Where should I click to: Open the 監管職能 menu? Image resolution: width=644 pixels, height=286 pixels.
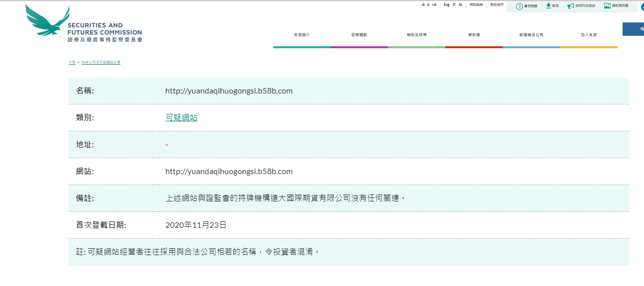pos(359,35)
